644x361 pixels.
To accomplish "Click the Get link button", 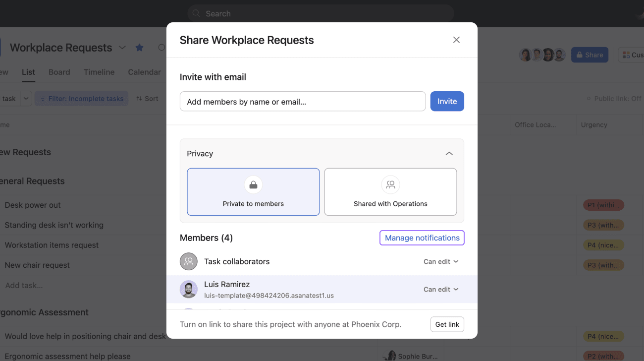I will click(x=447, y=324).
